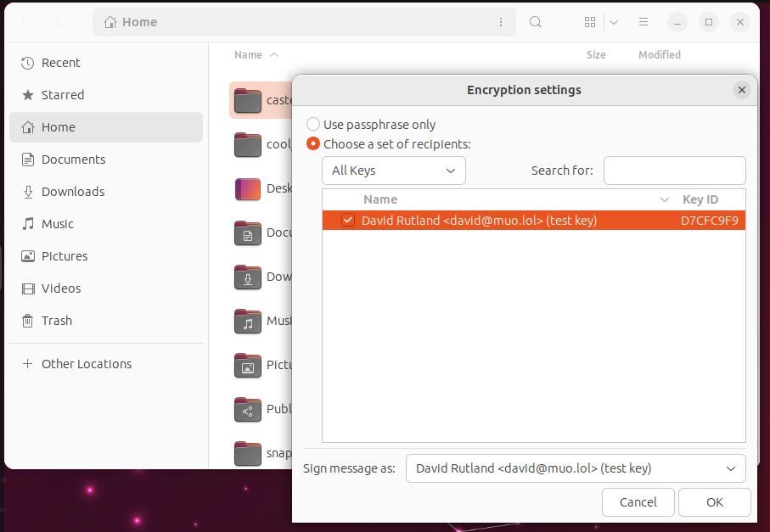Image resolution: width=770 pixels, height=532 pixels.
Task: Open the Public folder with share icon
Action: [247, 409]
